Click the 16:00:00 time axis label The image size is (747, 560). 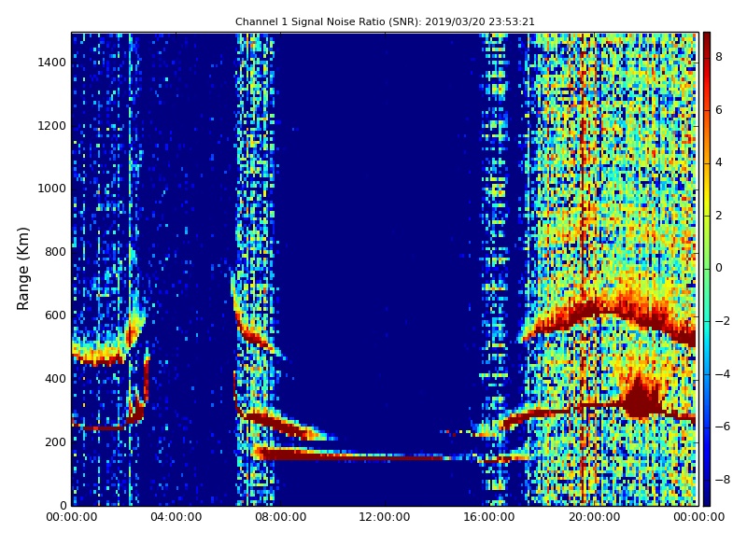(x=489, y=517)
